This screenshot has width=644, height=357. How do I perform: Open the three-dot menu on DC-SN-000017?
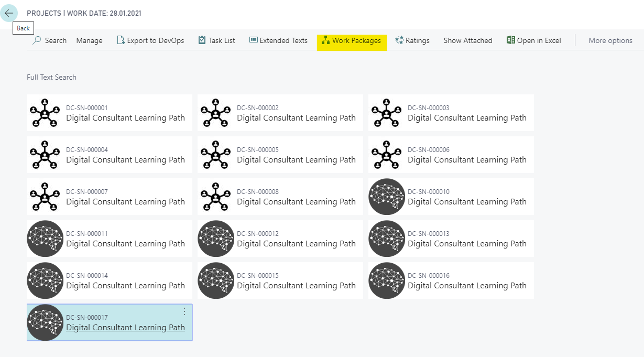click(184, 312)
